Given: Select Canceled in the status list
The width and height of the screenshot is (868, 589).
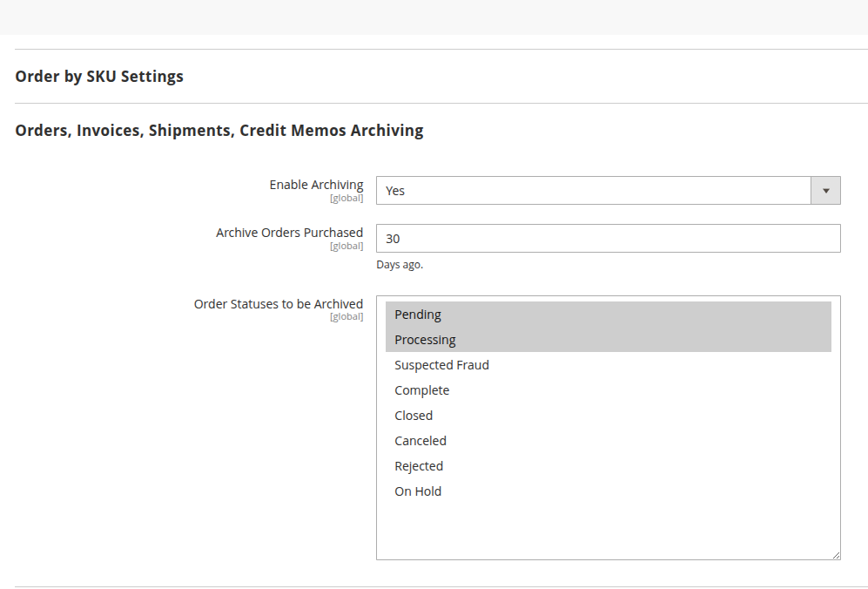Looking at the screenshot, I should click(421, 441).
